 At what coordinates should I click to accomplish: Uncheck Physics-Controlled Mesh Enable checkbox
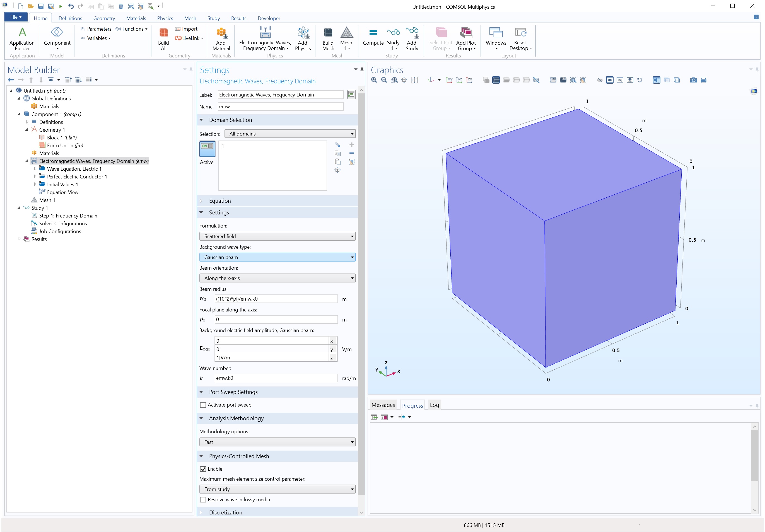pyautogui.click(x=203, y=469)
